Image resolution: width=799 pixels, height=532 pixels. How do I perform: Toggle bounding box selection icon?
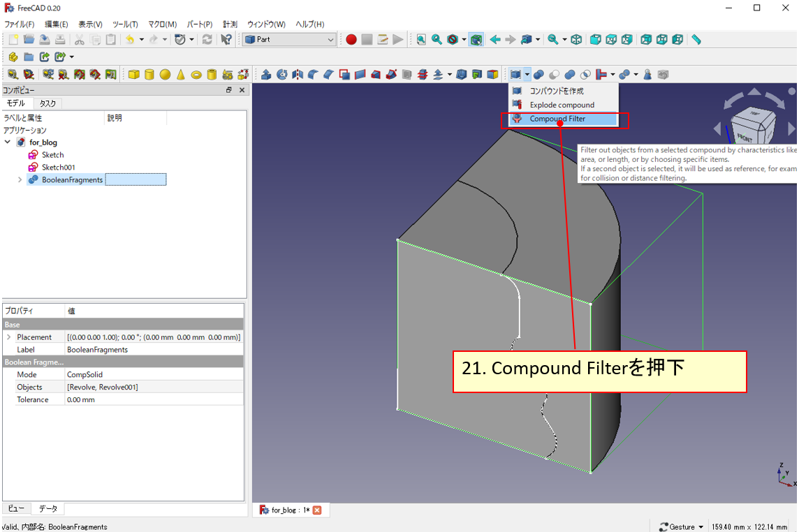[x=476, y=39]
